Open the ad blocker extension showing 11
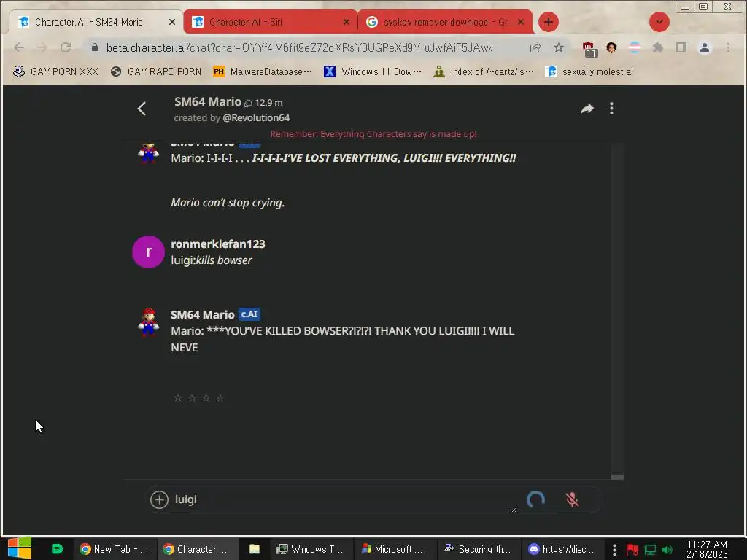Image resolution: width=747 pixels, height=560 pixels. 589,49
